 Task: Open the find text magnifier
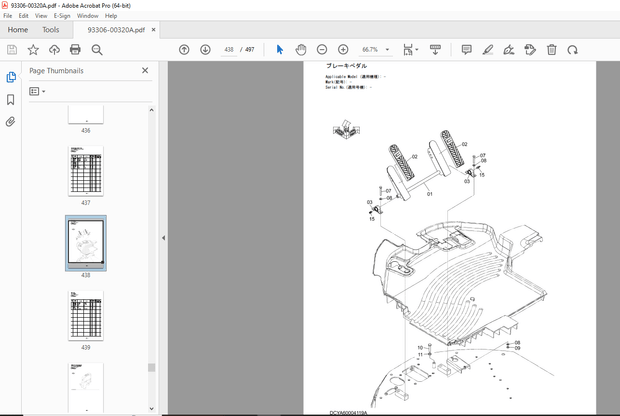point(97,49)
